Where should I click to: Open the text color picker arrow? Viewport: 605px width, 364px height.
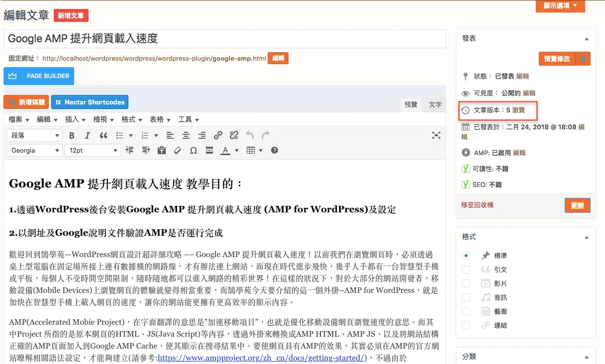237,150
